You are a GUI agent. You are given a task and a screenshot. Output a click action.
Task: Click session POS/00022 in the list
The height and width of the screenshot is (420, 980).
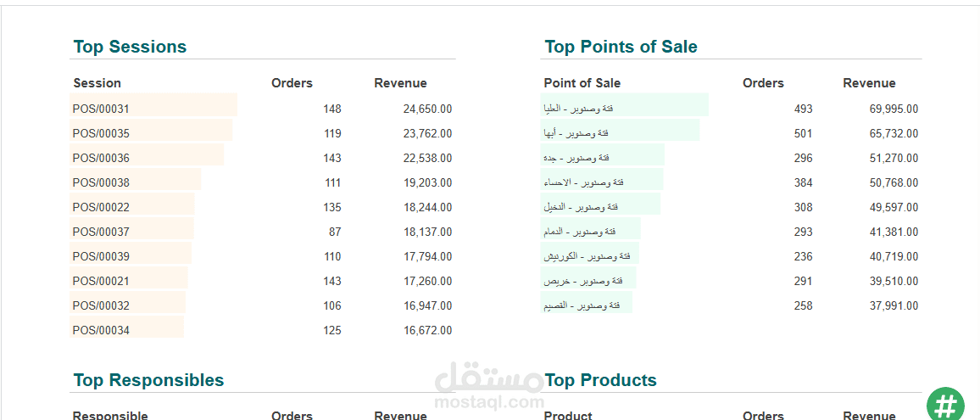tap(101, 207)
